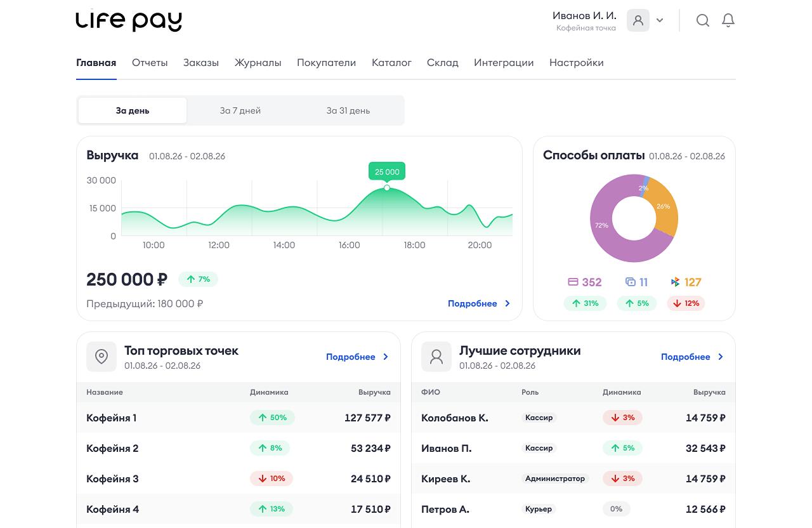Click the user avatar icon
This screenshot has width=812, height=528.
(638, 20)
